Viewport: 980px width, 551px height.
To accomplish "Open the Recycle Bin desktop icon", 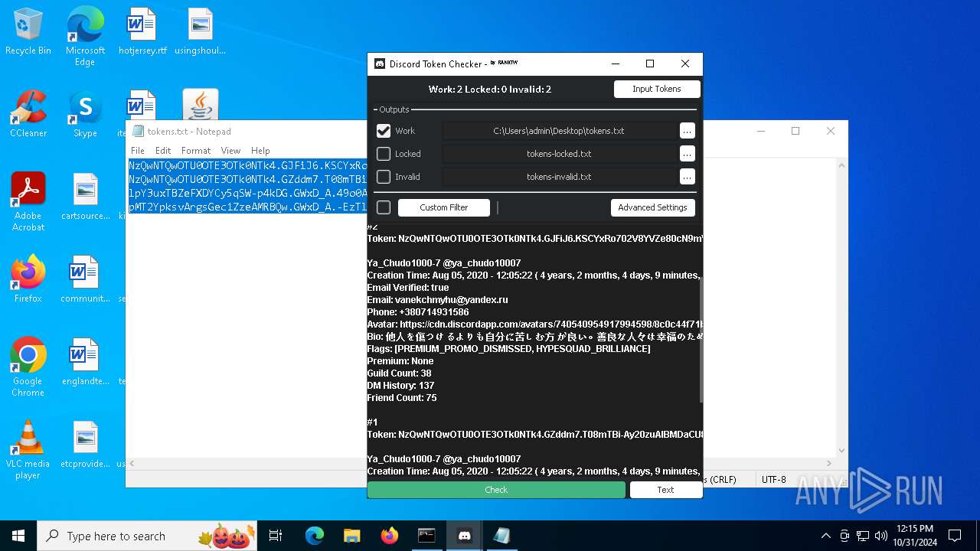I will pyautogui.click(x=28, y=32).
